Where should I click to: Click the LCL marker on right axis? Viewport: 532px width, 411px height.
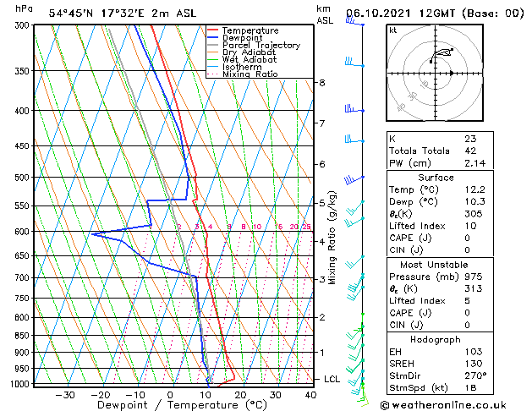click(332, 379)
